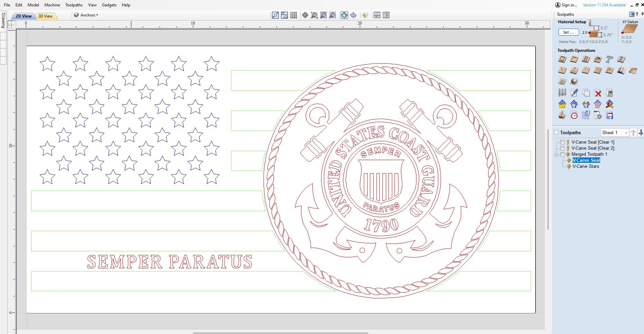The width and height of the screenshot is (644, 334).
Task: Switch to the 3D View tab
Action: [x=46, y=16]
